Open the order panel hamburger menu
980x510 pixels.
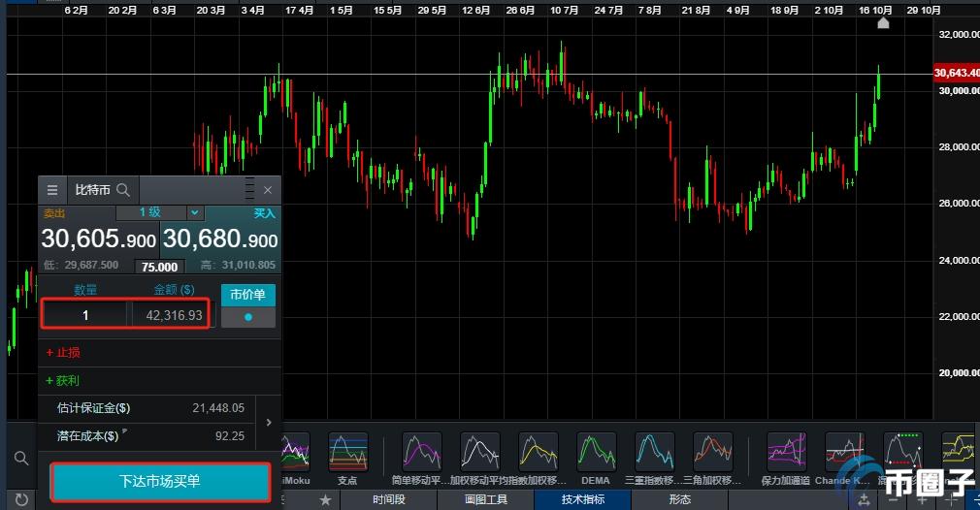[x=52, y=190]
